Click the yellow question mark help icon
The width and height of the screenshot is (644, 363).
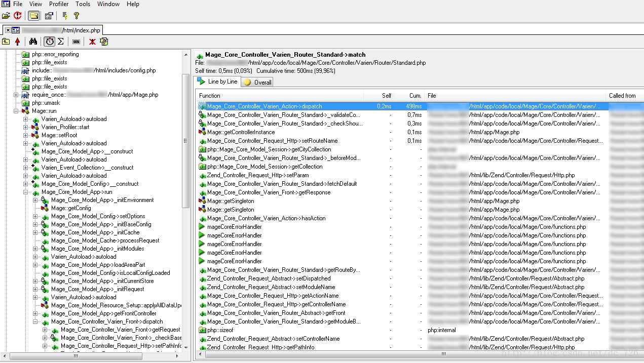[x=77, y=16]
